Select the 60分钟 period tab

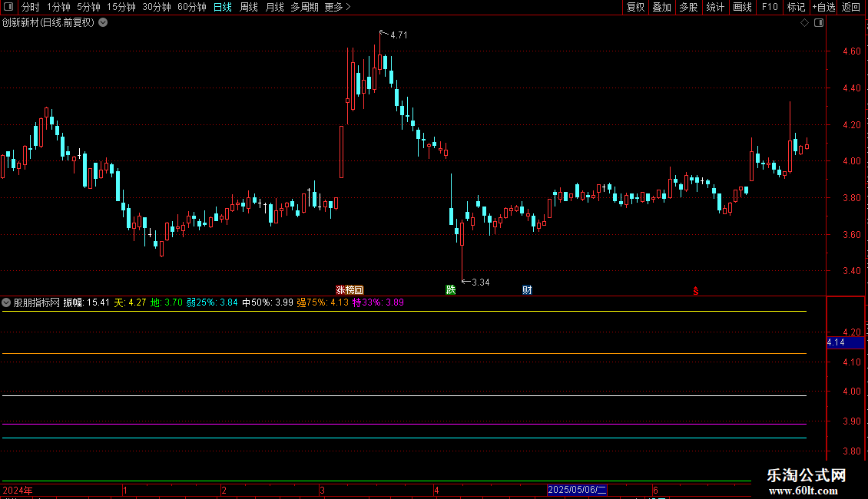click(x=192, y=7)
